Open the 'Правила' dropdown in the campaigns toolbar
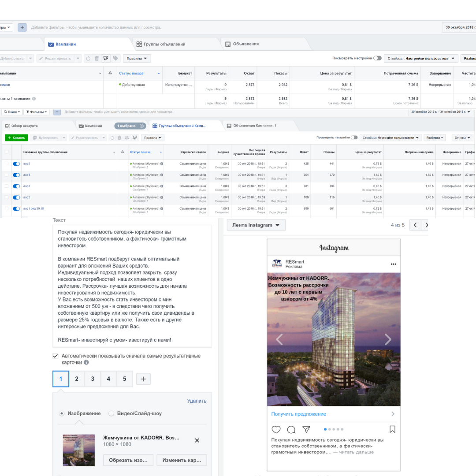This screenshot has height=476, width=476. pos(137,58)
